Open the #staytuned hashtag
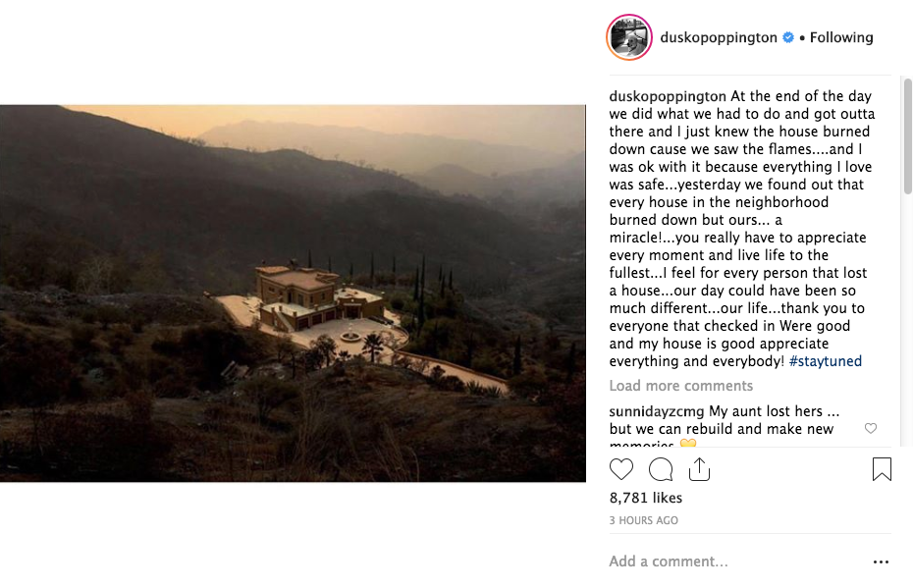 tap(826, 361)
